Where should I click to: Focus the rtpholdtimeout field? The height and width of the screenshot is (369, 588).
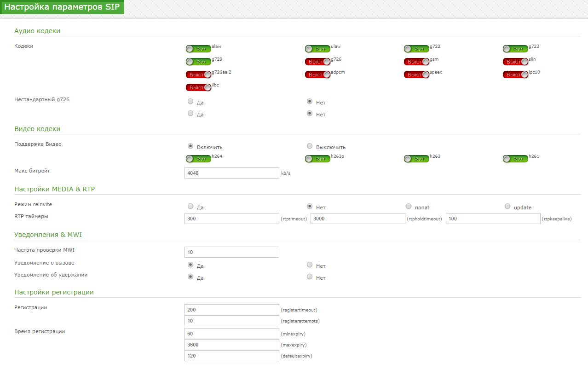click(357, 219)
